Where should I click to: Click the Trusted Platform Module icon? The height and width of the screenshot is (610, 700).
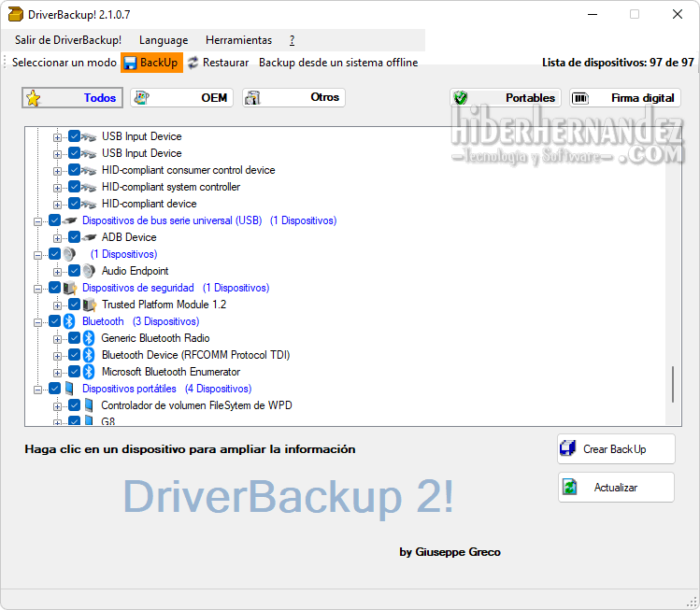90,305
